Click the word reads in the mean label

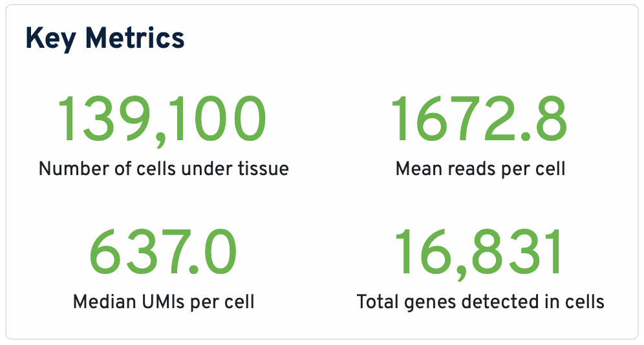click(469, 169)
